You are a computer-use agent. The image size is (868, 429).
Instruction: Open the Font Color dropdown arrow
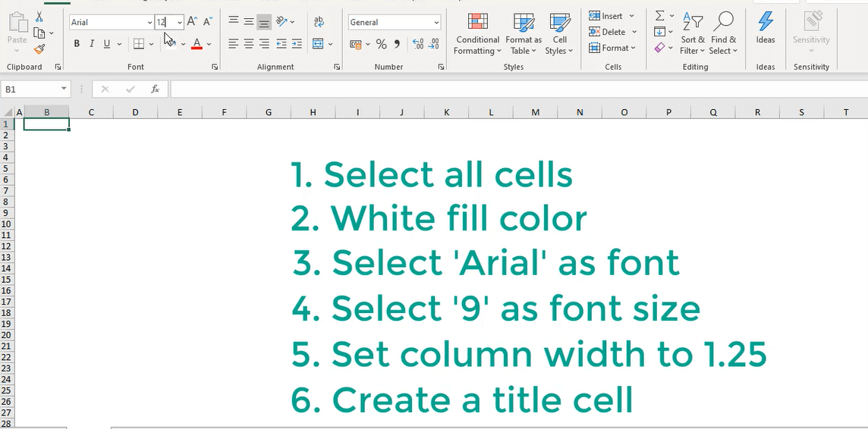coord(209,44)
